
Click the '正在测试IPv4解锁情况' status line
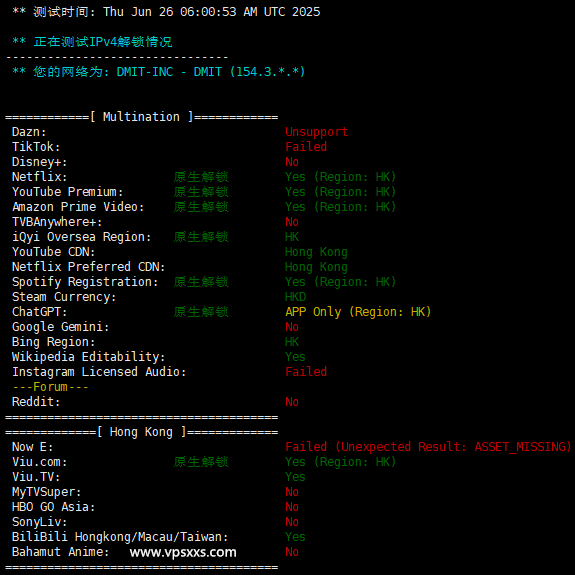pos(103,41)
